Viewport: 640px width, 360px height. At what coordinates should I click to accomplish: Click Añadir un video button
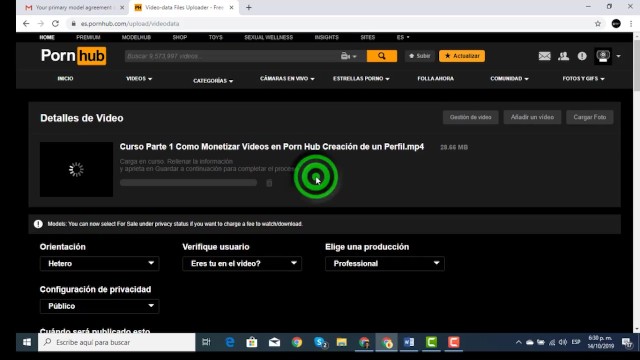[532, 117]
